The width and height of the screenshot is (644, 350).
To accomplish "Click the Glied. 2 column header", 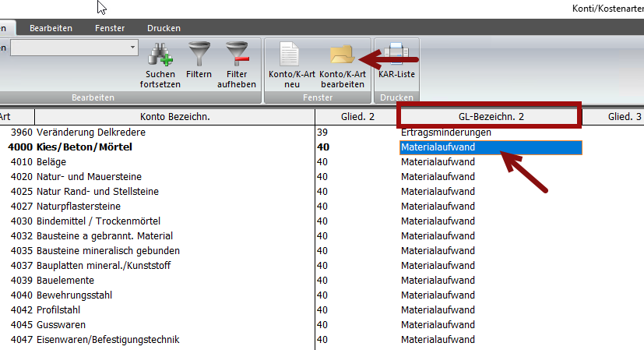I will [x=361, y=117].
